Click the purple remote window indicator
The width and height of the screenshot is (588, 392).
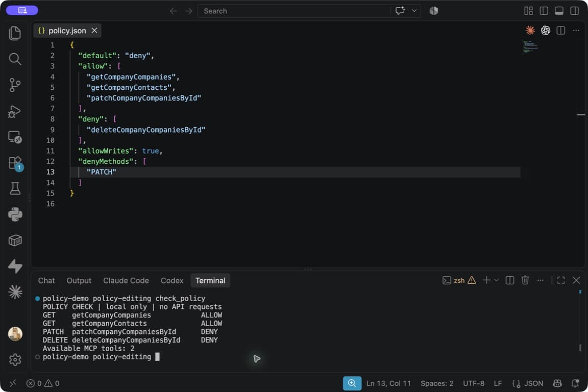tap(22, 11)
